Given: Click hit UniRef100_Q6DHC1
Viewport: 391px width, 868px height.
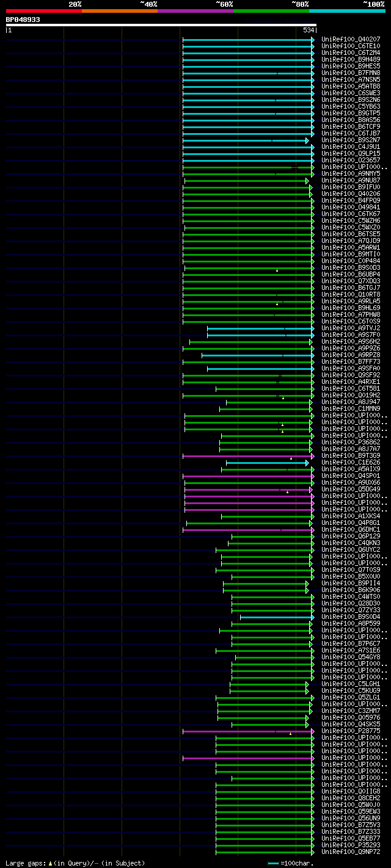Looking at the screenshot, I should pos(351,529).
